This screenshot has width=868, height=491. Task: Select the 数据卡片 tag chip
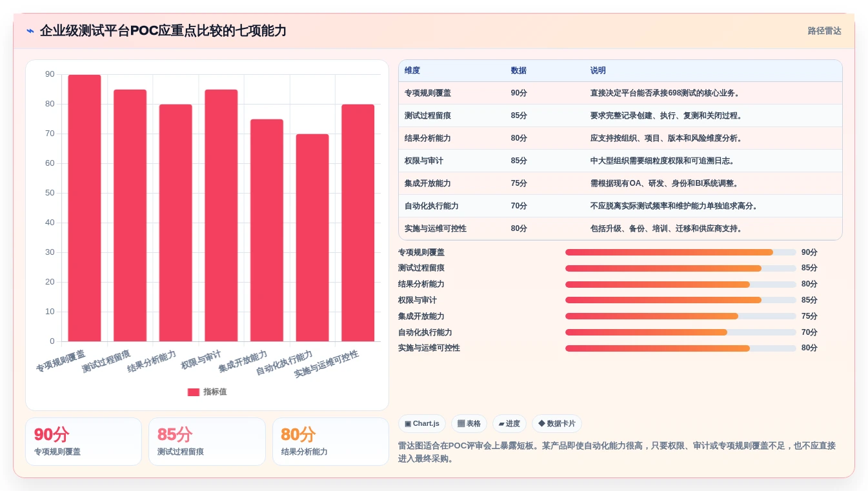[x=556, y=424]
